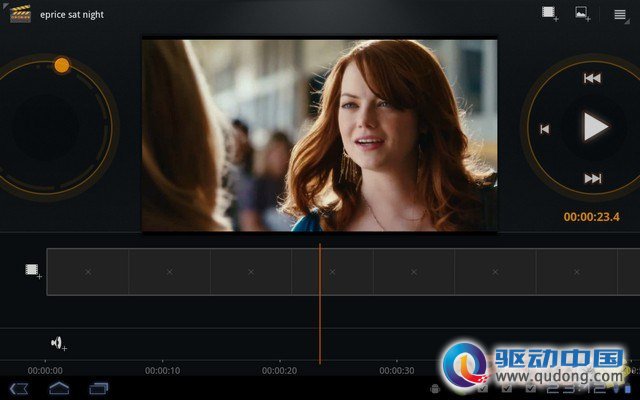Select the first clip segment on the timeline
This screenshot has width=640, height=400.
point(88,271)
